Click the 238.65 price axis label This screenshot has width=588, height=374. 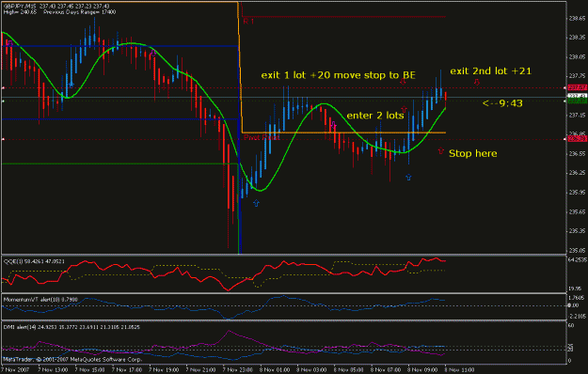[x=578, y=19]
